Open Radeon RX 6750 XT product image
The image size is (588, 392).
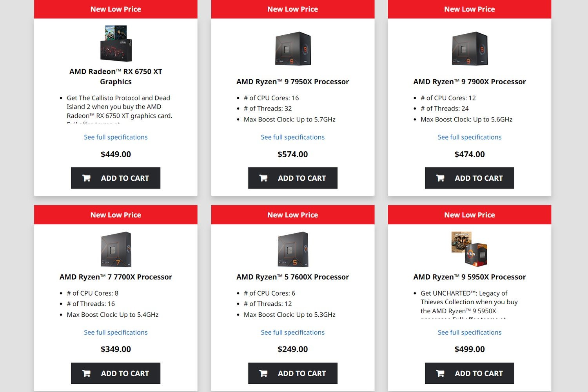click(x=116, y=44)
